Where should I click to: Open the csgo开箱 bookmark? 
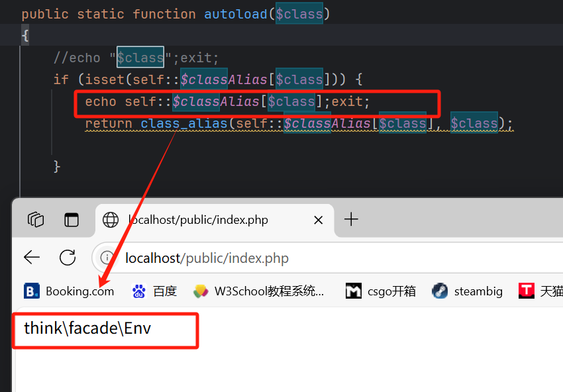[x=381, y=291]
